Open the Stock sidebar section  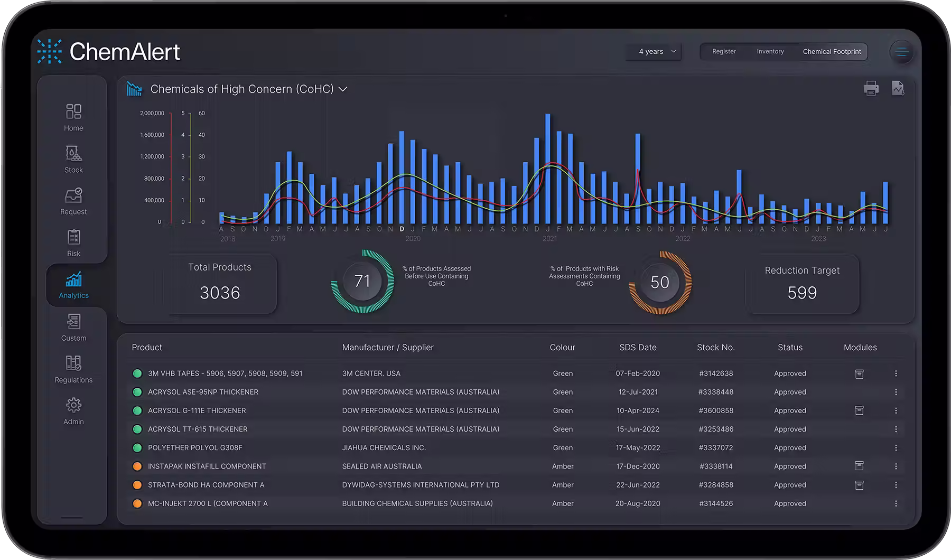(73, 160)
